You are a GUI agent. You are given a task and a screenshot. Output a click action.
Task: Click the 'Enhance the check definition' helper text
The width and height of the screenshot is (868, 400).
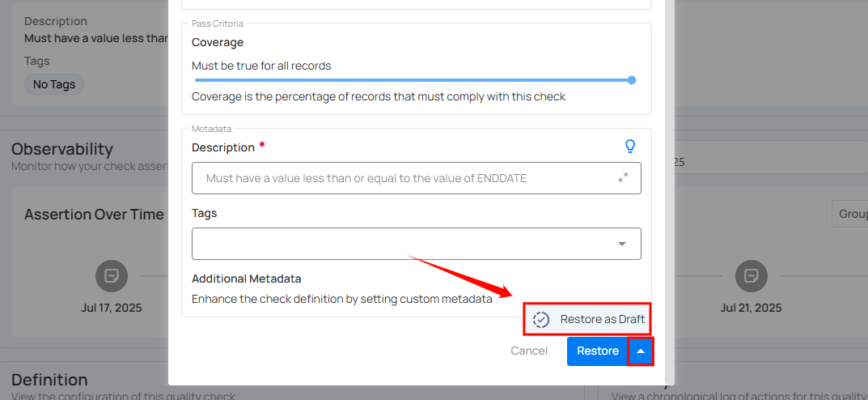342,299
